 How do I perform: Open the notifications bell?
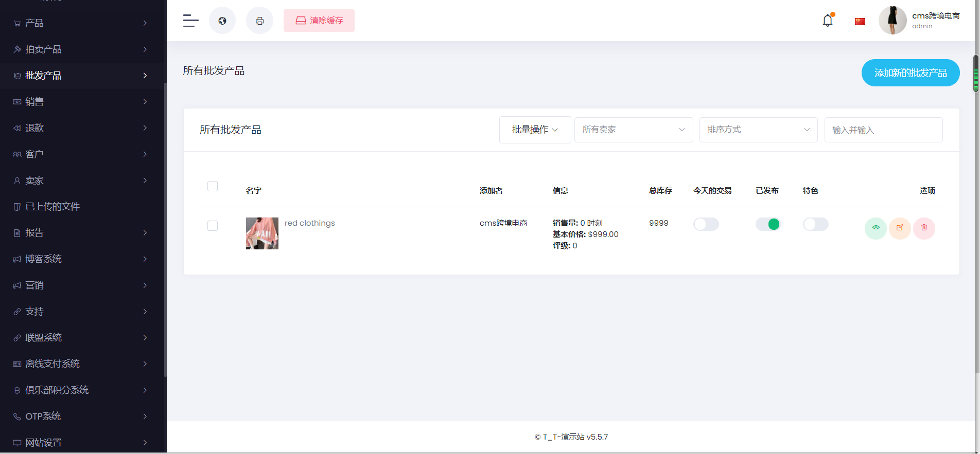[827, 21]
